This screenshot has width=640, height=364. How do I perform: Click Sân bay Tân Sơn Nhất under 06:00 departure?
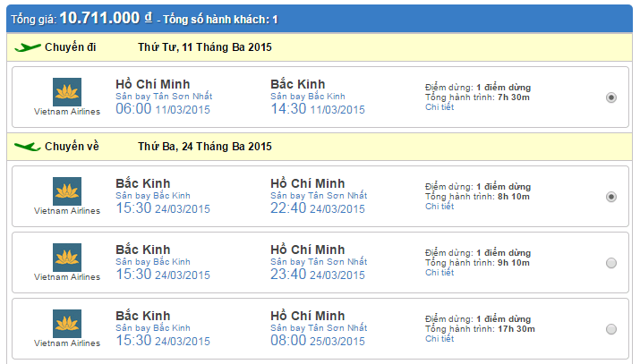[164, 96]
